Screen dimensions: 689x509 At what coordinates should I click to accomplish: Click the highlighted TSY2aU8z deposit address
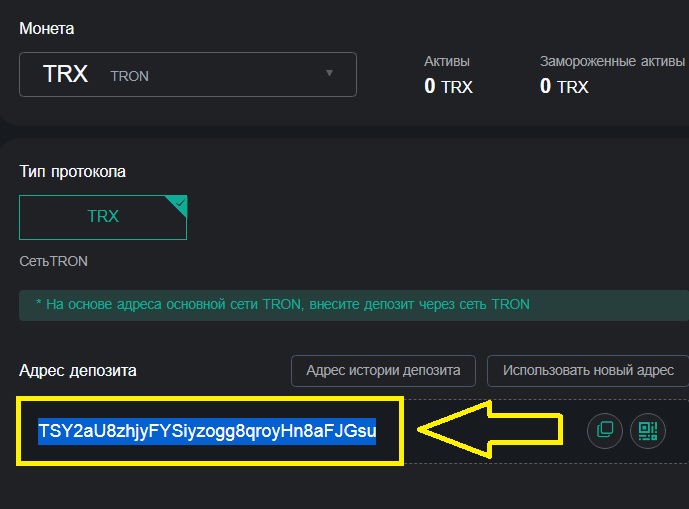click(x=207, y=431)
